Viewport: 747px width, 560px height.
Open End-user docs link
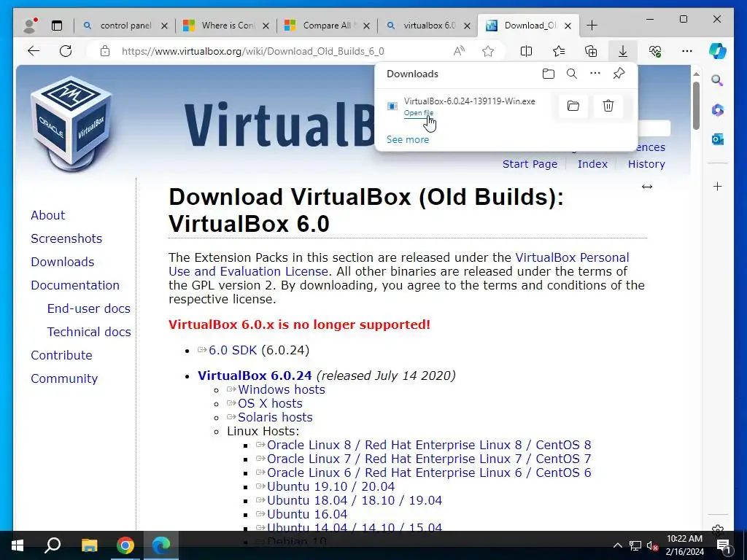pos(88,308)
